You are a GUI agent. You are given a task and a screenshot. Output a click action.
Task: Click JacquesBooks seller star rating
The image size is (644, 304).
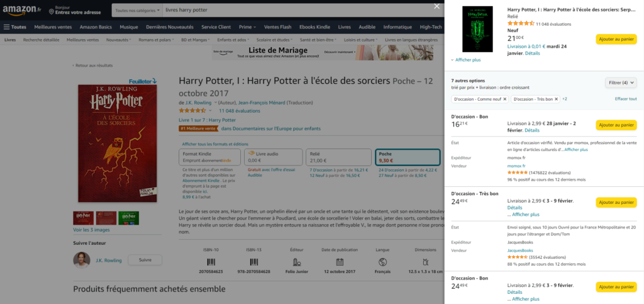point(518,257)
